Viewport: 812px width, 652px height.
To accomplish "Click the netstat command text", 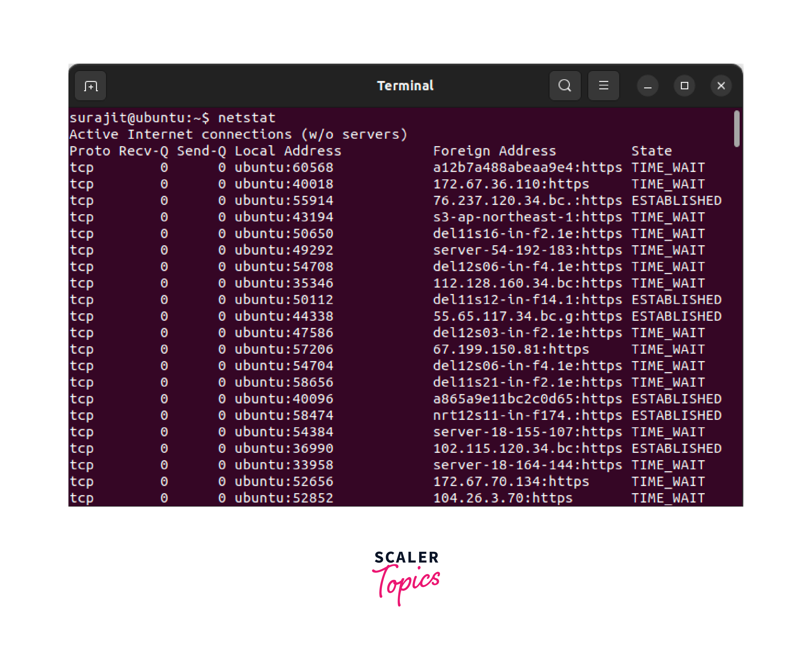I will (x=247, y=118).
